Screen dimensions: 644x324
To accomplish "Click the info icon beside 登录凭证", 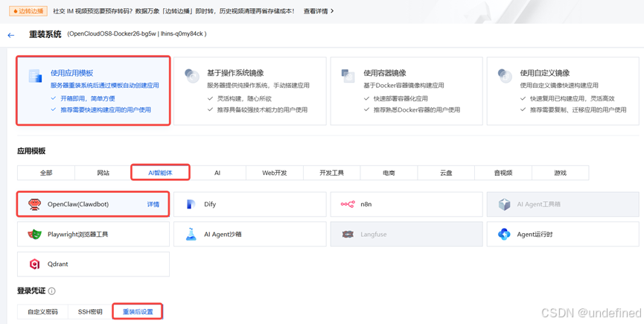I will pos(52,291).
